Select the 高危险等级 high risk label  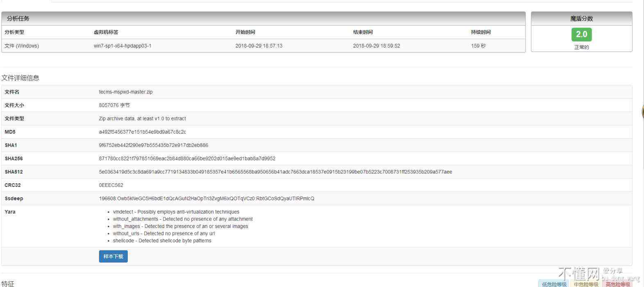click(617, 284)
